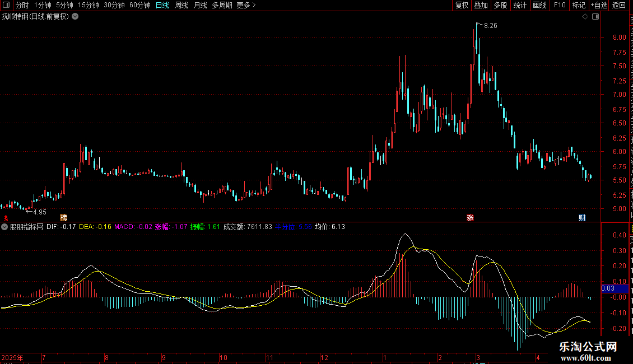The height and width of the screenshot is (364, 633).
Task: Switch to 月线 monthly chart
Action: [x=200, y=5]
